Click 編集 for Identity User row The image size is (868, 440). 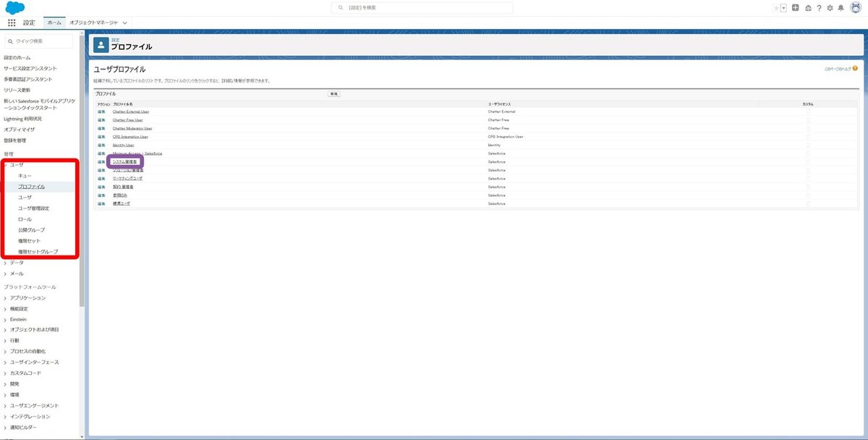pos(101,145)
